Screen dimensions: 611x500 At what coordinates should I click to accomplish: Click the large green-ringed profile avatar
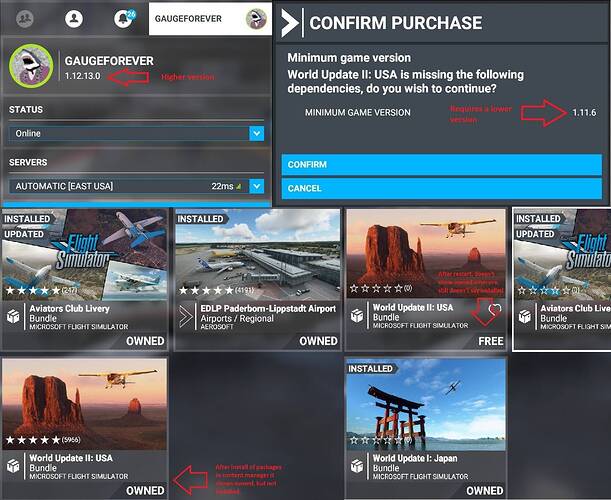coord(31,65)
